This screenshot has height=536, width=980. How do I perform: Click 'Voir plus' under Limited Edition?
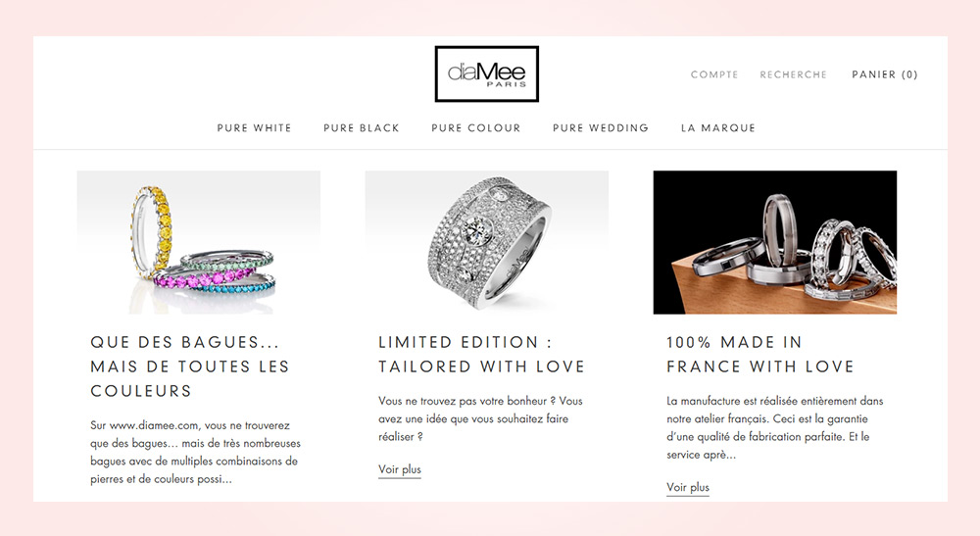tap(400, 469)
